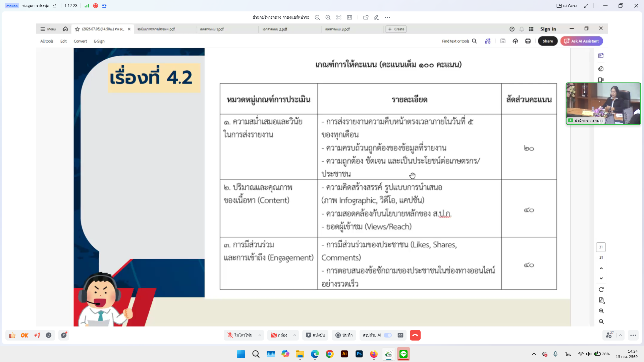644x362 pixels.
Task: Turn on the camera
Action: [x=279, y=335]
